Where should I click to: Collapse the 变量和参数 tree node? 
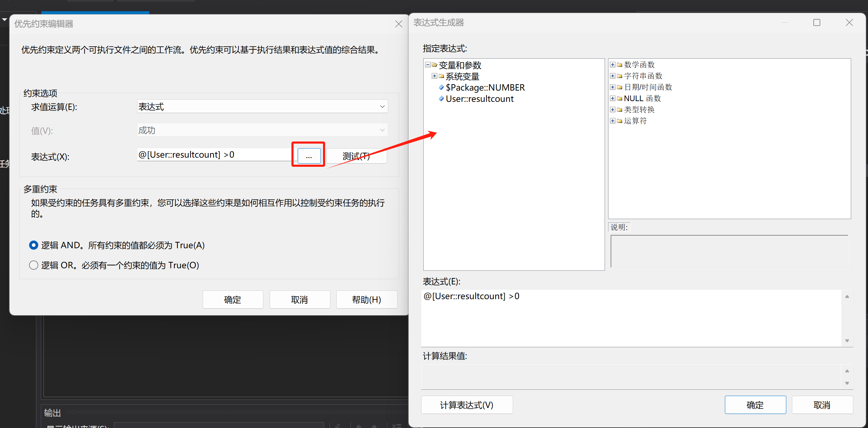(x=428, y=65)
